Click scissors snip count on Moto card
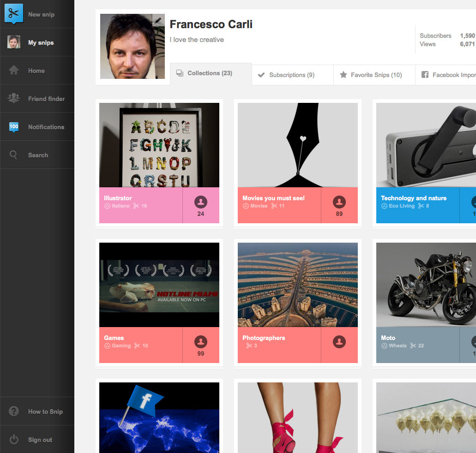The width and height of the screenshot is (476, 453). click(x=417, y=346)
